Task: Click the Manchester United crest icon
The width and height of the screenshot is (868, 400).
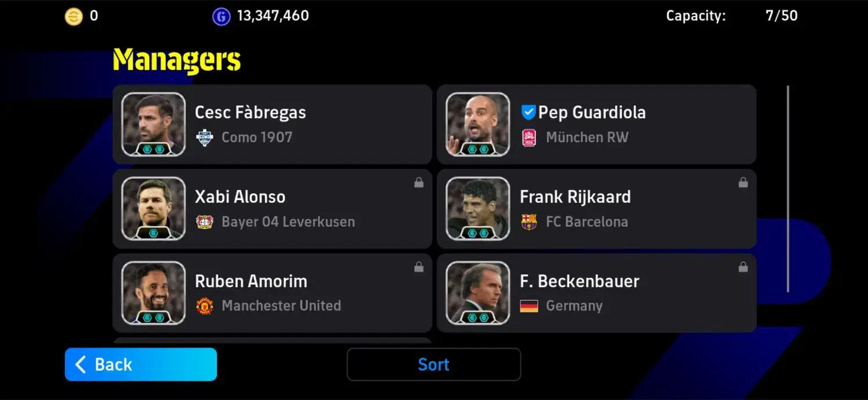Action: [x=204, y=306]
